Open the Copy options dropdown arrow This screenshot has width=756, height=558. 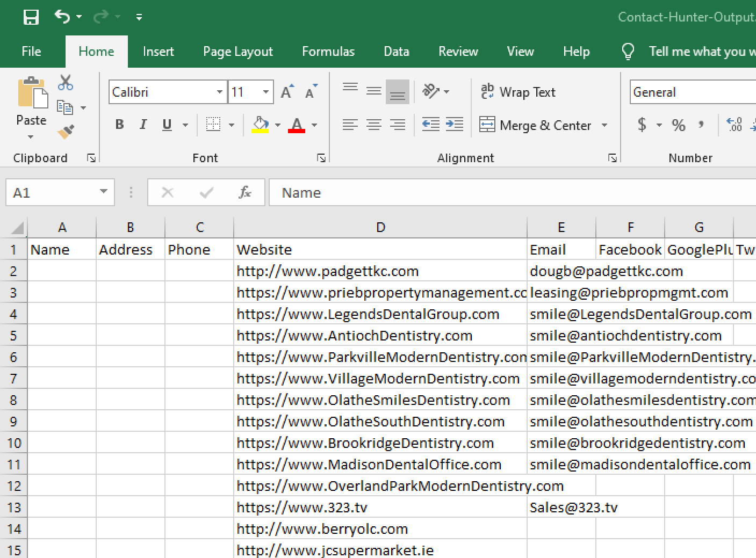pos(83,108)
